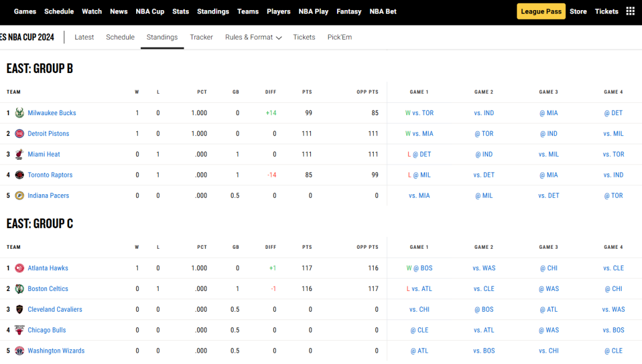
Task: Open Watch in the top navigation
Action: (92, 11)
